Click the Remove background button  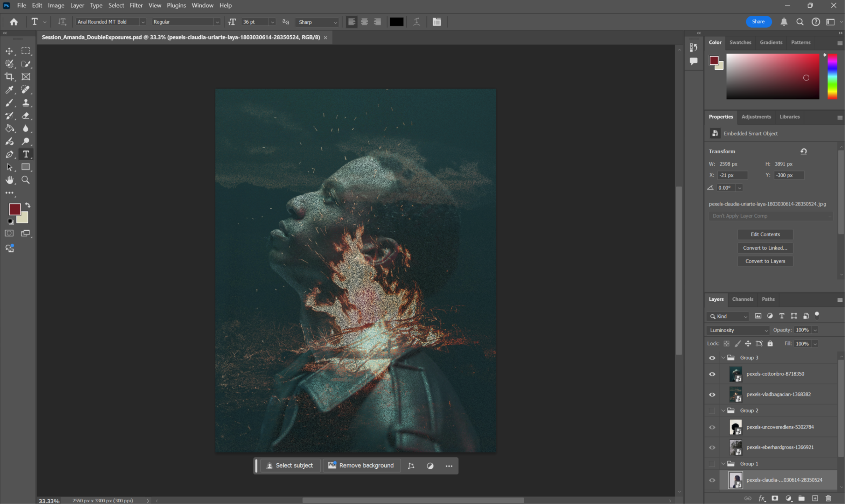pos(361,465)
